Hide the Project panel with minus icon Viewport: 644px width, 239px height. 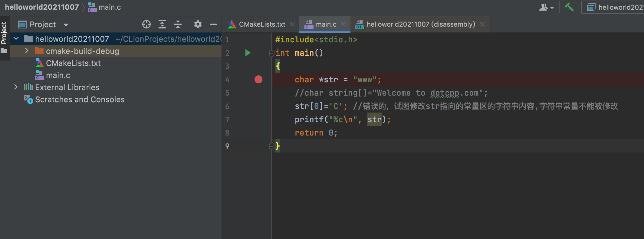tap(214, 24)
